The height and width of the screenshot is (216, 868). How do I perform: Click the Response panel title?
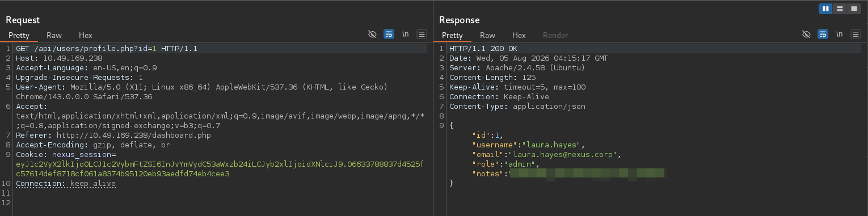(x=459, y=20)
